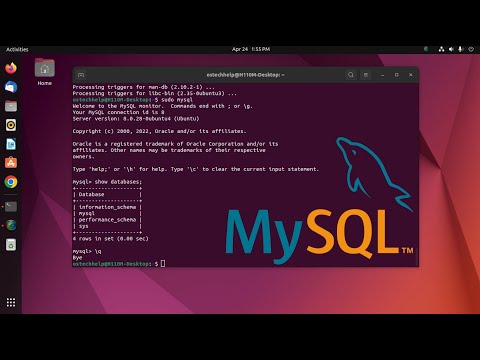This screenshot has width=480, height=360.
Task: Close the terminal window
Action: point(411,75)
